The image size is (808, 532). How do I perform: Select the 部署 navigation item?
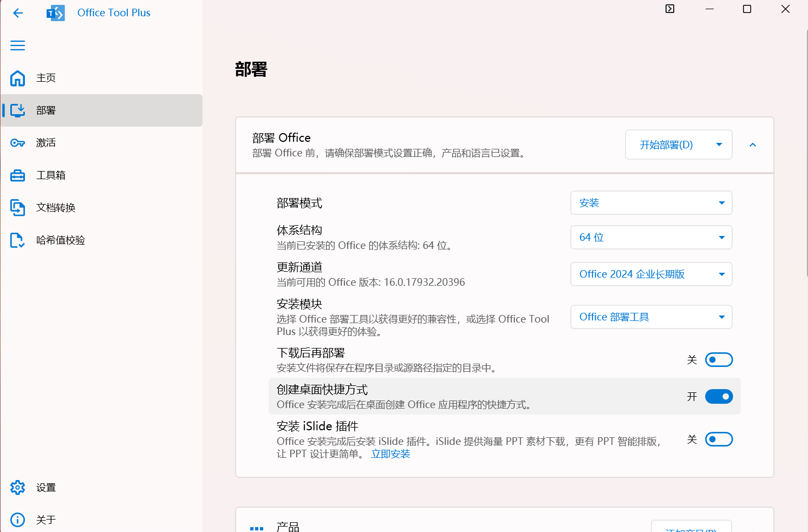101,110
